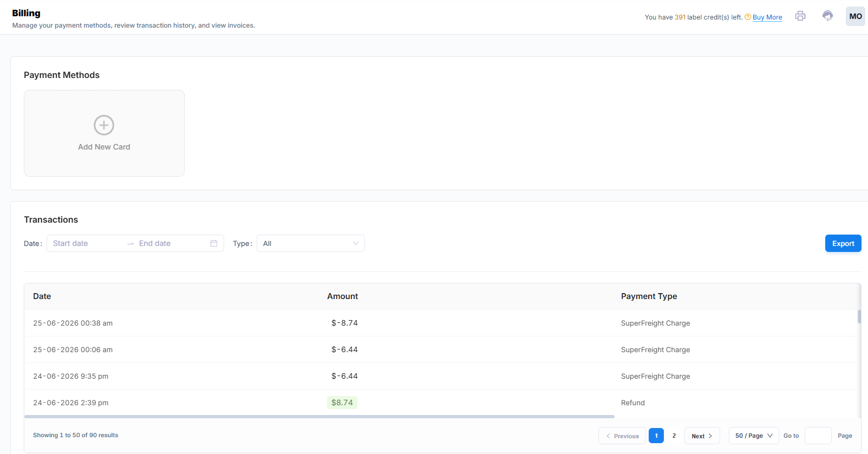Image resolution: width=868 pixels, height=454 pixels.
Task: Set the Start date field
Action: [87, 243]
